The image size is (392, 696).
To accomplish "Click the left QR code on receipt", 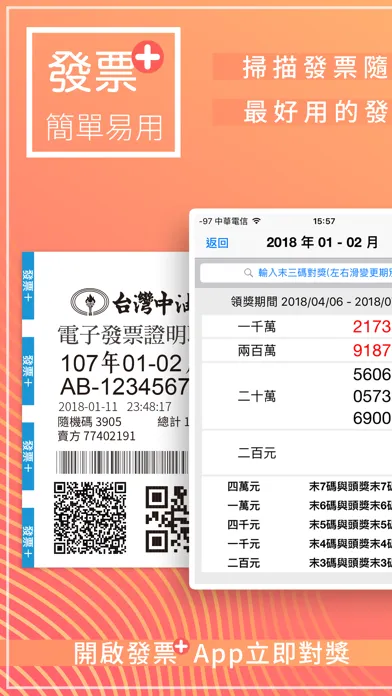I will coord(90,518).
